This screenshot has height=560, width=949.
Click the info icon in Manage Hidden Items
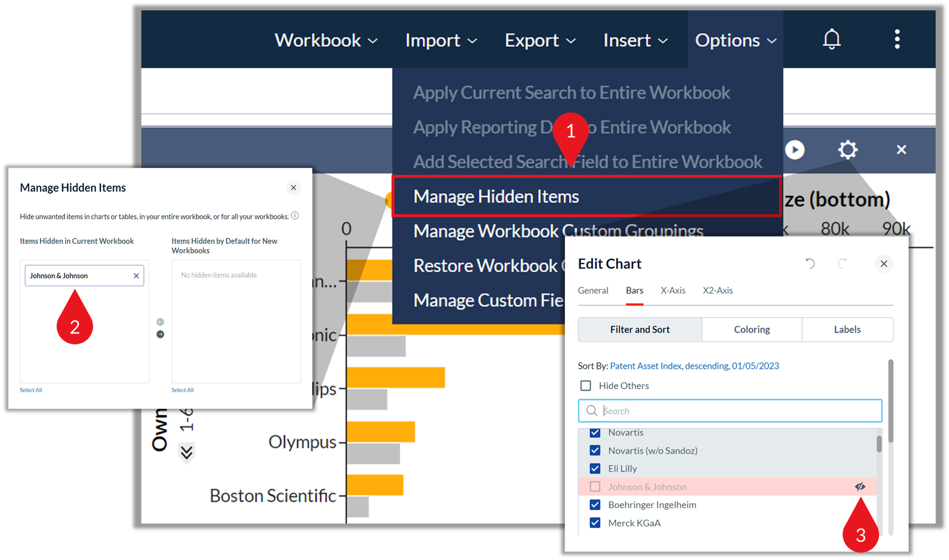coord(295,216)
